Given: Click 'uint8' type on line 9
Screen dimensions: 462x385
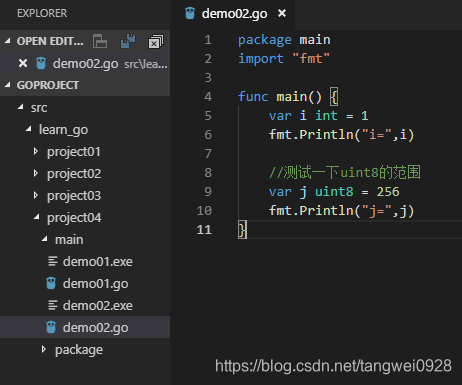Looking at the screenshot, I should coord(334,192).
